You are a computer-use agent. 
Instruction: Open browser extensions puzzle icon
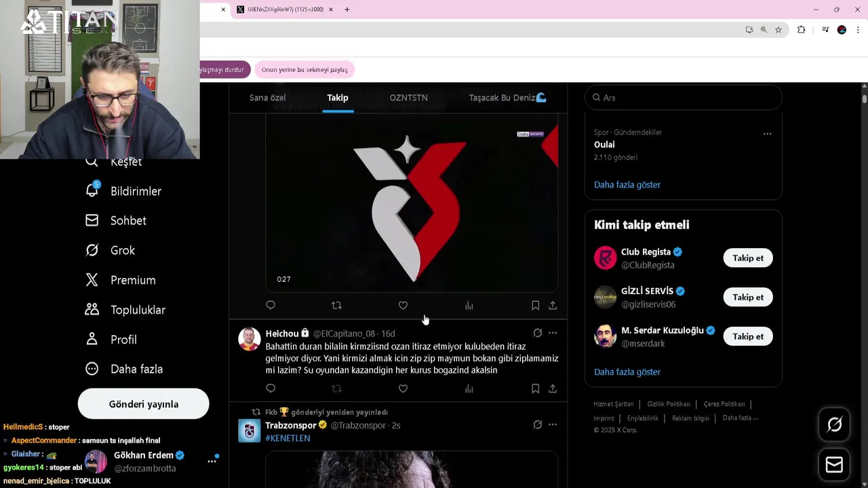[x=801, y=30]
